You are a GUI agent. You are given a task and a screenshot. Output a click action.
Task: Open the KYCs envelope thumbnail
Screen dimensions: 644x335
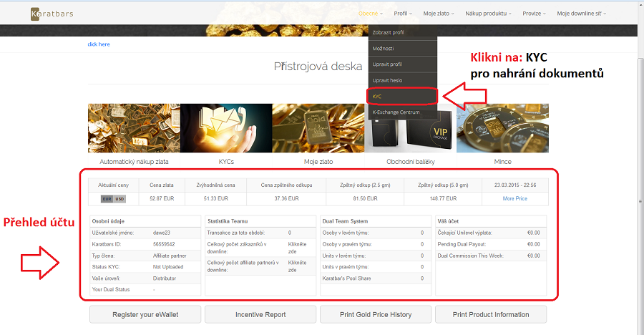(226, 128)
